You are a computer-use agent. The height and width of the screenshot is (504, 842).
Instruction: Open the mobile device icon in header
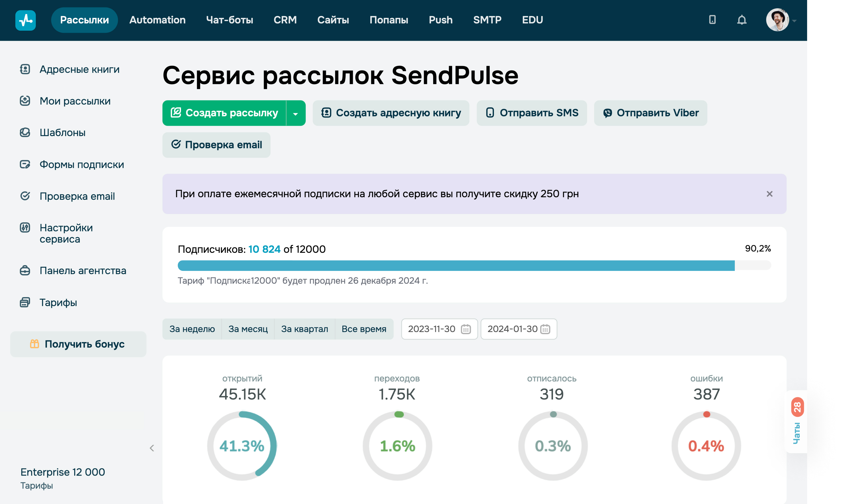tap(712, 20)
